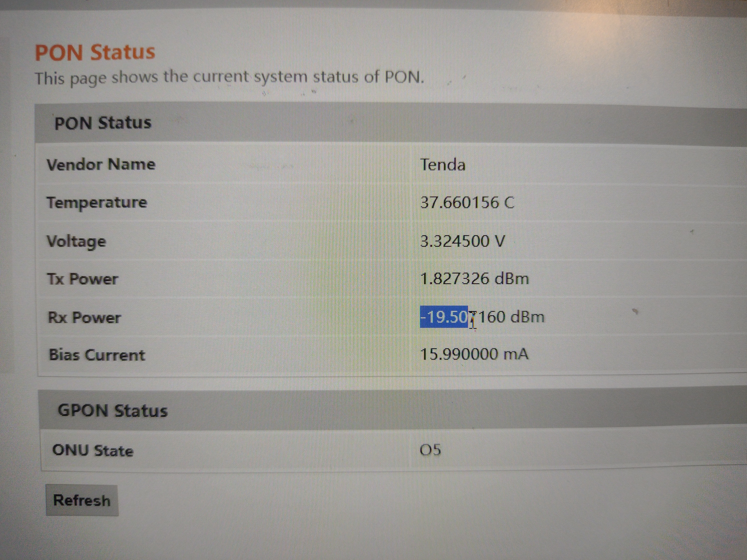
Task: Click the Voltage row label
Action: [x=76, y=241]
